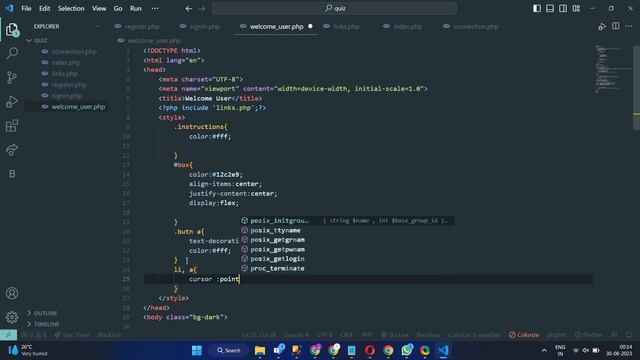Open the Edit menu
Viewport: 640px width, 360px height.
tap(44, 8)
